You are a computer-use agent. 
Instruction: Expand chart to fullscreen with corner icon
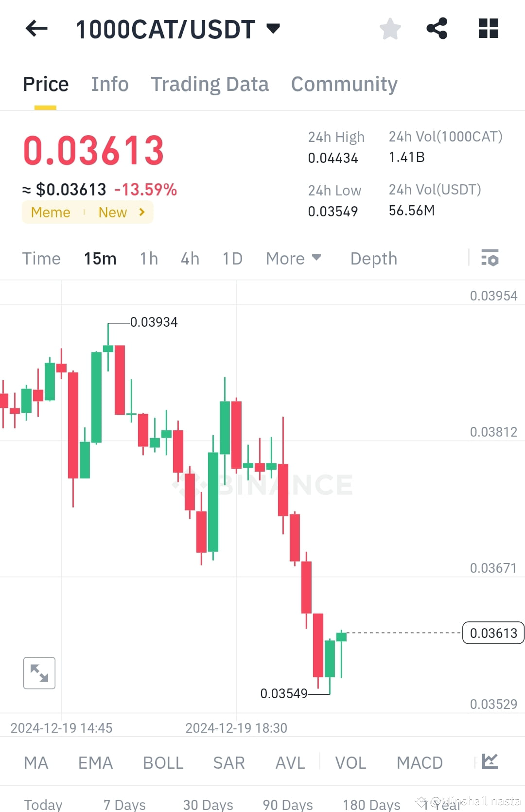39,673
